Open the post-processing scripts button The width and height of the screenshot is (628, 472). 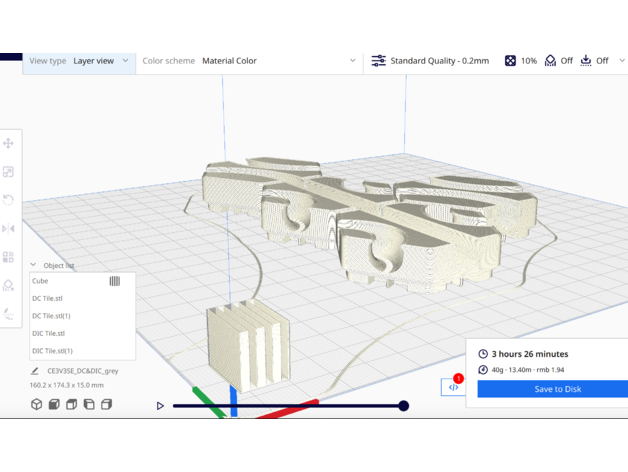pyautogui.click(x=454, y=387)
